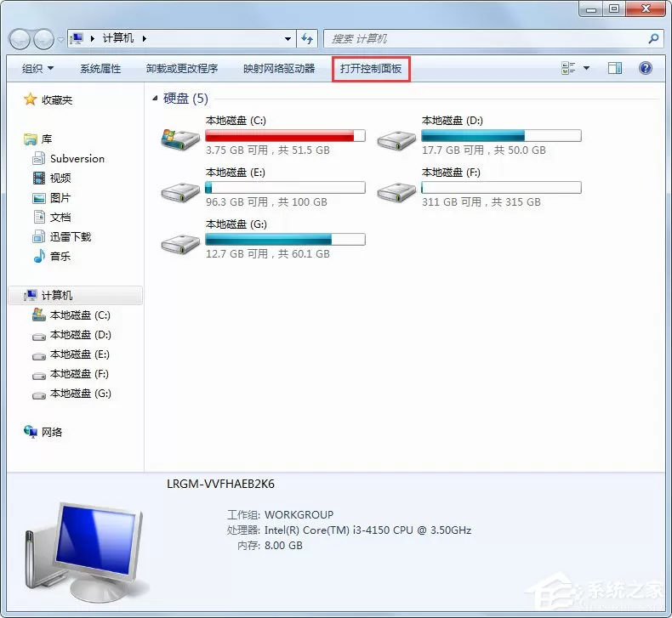This screenshot has width=672, height=618.
Task: Expand the arrow before 计算机 in address bar
Action: tap(93, 38)
